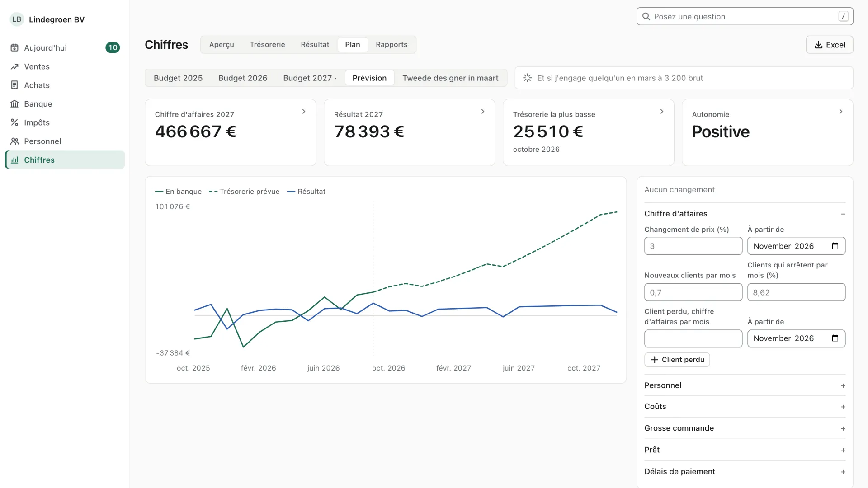Focus the Changement de prix field
Viewport: 868px width, 488px height.
click(693, 246)
